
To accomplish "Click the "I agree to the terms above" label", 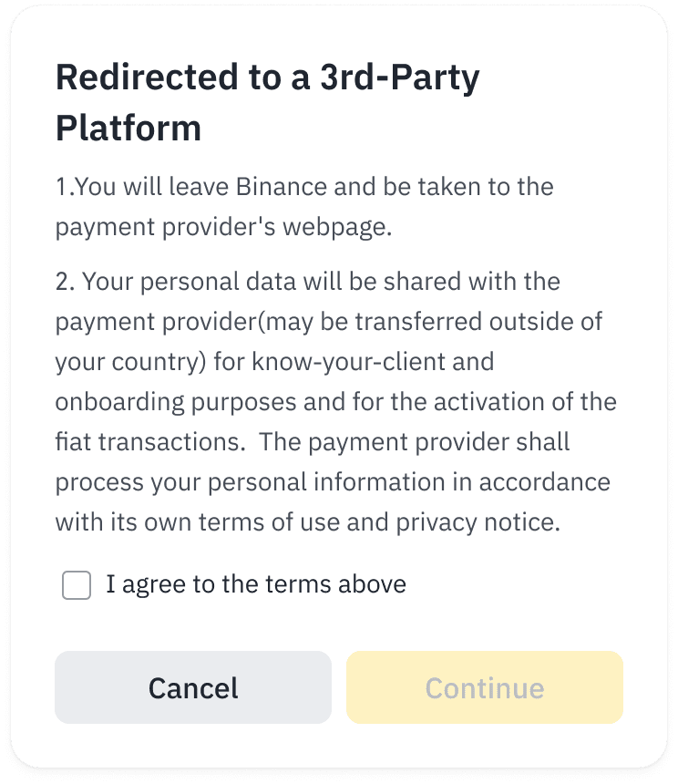I will (x=256, y=584).
